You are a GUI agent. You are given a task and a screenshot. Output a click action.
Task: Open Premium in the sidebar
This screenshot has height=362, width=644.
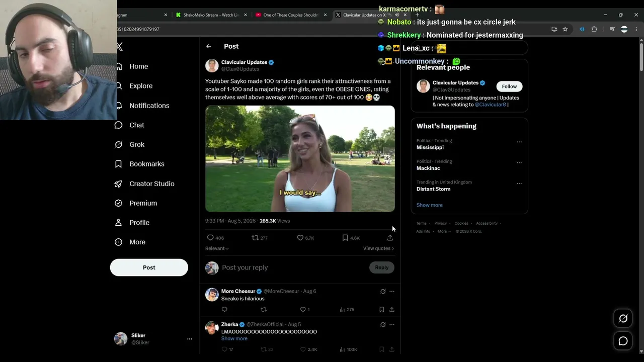pyautogui.click(x=136, y=203)
